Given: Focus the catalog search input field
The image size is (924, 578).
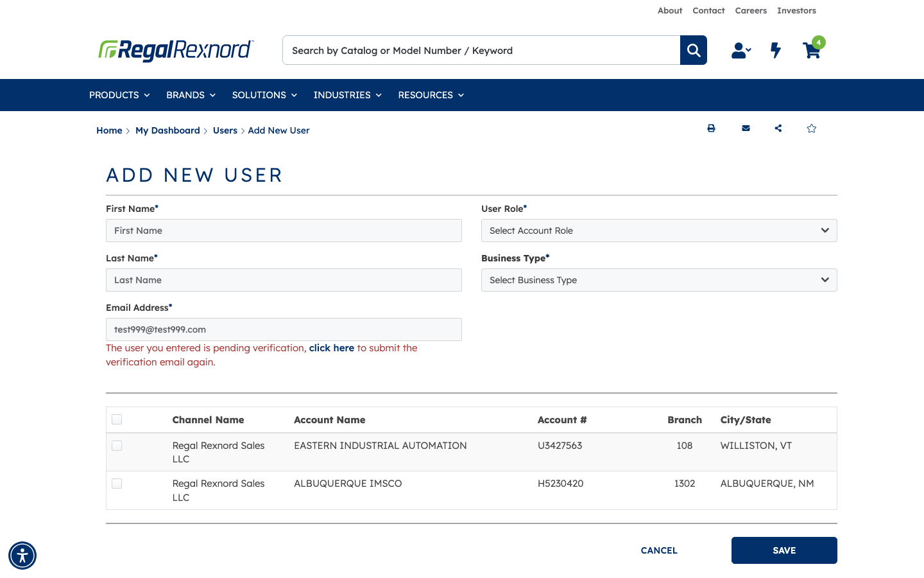Looking at the screenshot, I should (x=481, y=50).
